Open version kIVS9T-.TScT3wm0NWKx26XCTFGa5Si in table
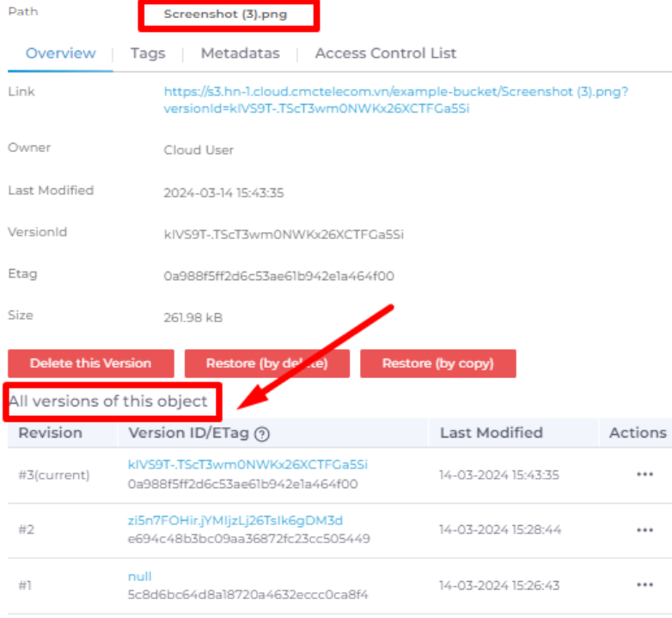This screenshot has width=672, height=618. pyautogui.click(x=247, y=464)
